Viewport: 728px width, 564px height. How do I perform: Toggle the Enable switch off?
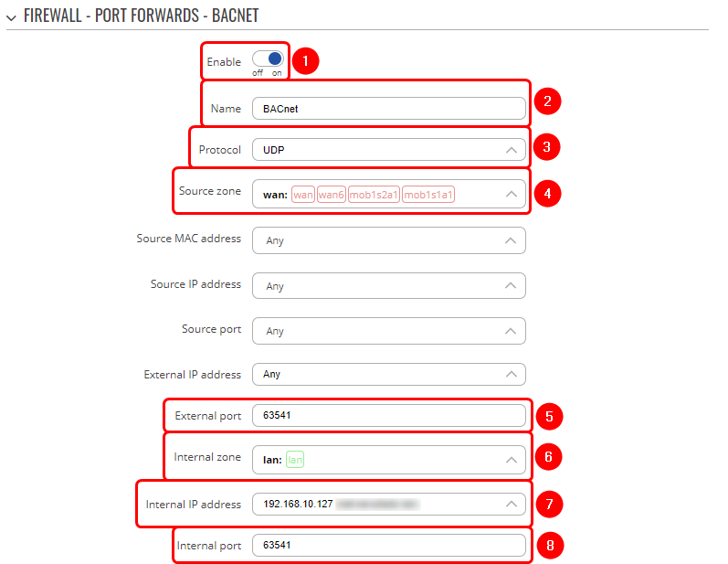pos(269,59)
